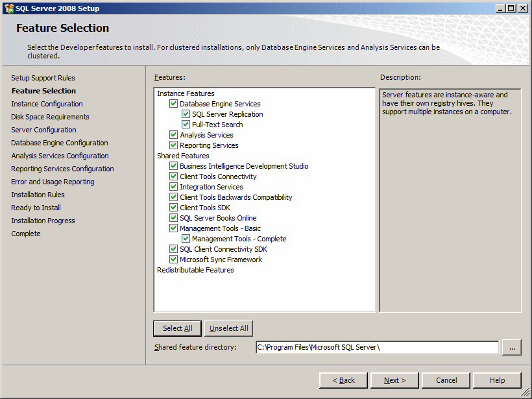The image size is (532, 399).
Task: Toggle SQL Server Replication checkbox
Action: click(186, 114)
